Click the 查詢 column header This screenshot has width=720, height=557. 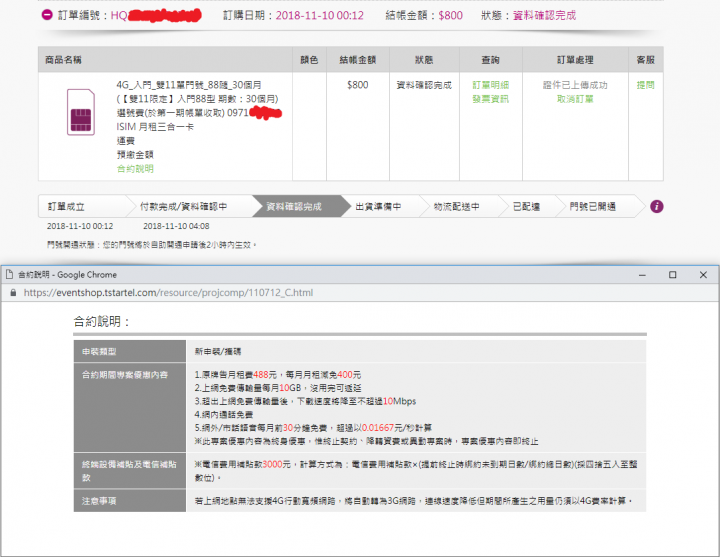tap(490, 60)
